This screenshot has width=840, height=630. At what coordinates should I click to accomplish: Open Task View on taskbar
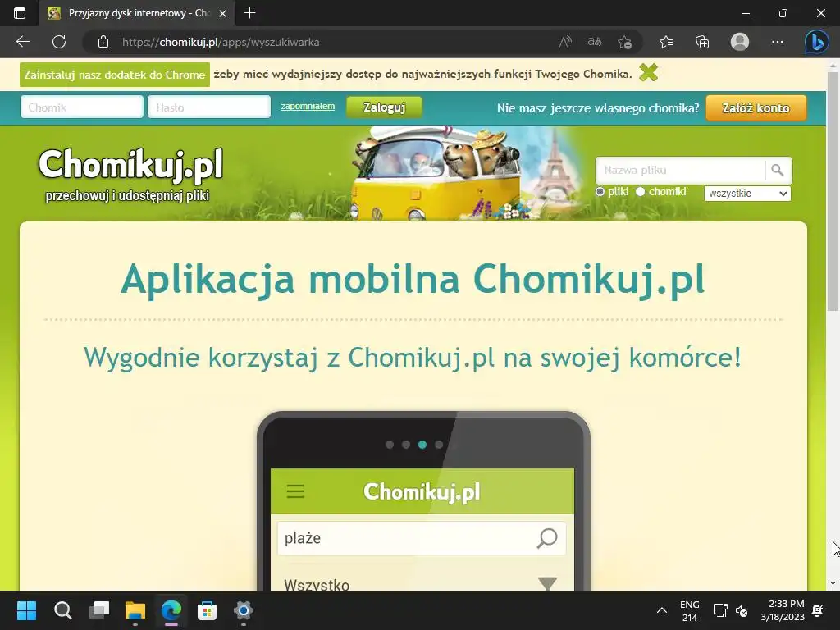pyautogui.click(x=99, y=610)
